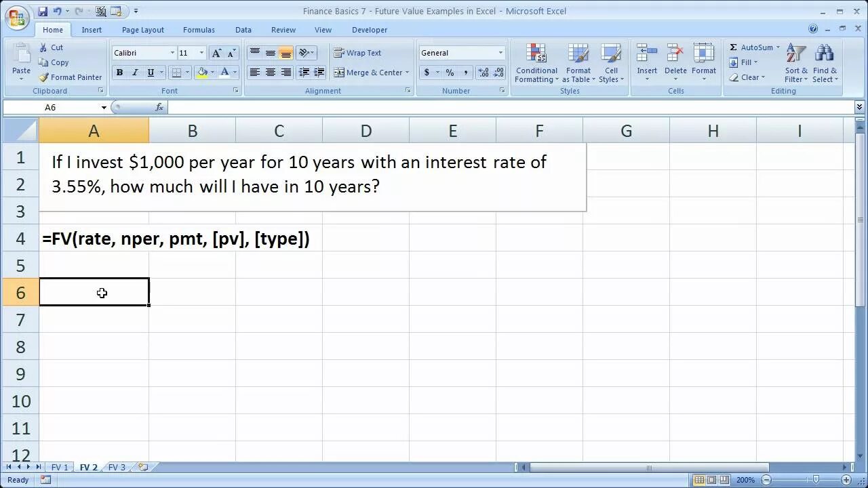
Task: Cut the selected cell
Action: pos(51,47)
